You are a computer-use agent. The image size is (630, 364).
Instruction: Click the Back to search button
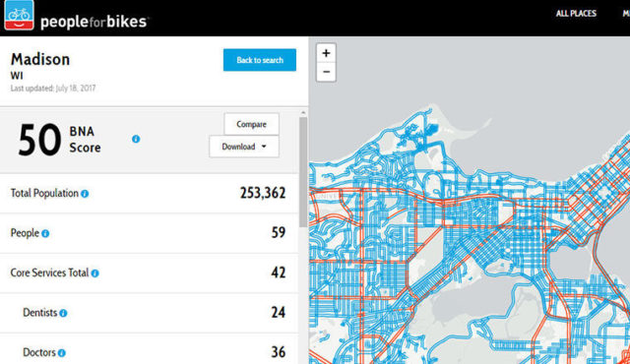tap(260, 60)
